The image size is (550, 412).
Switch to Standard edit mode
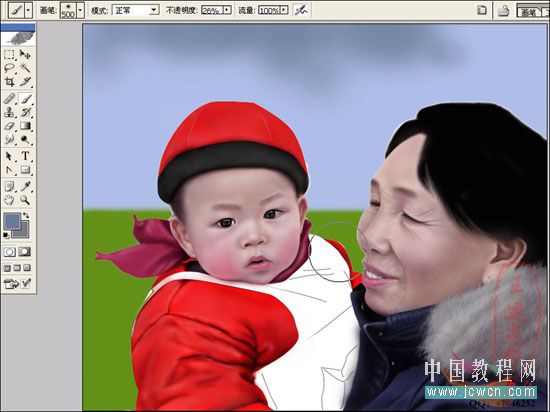(x=10, y=252)
